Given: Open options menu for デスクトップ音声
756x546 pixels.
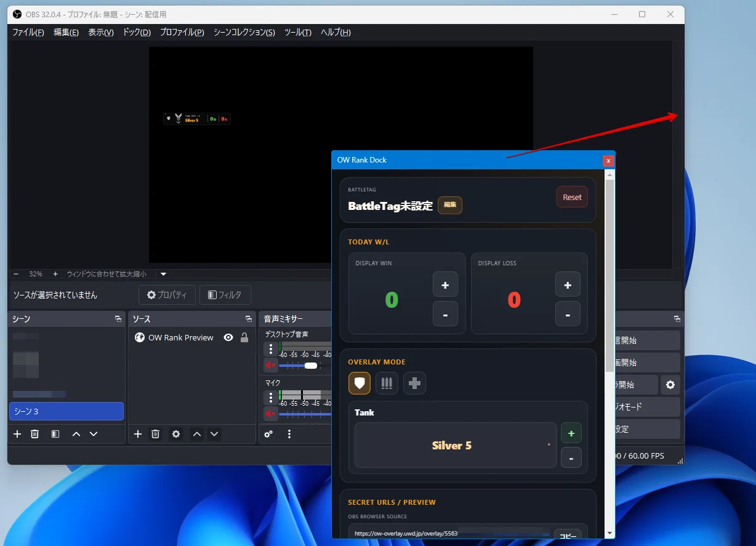Looking at the screenshot, I should (270, 349).
